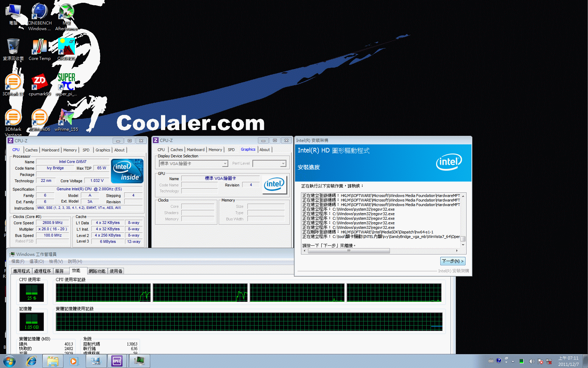Open Windows Media Player taskbar icon

[x=74, y=361]
